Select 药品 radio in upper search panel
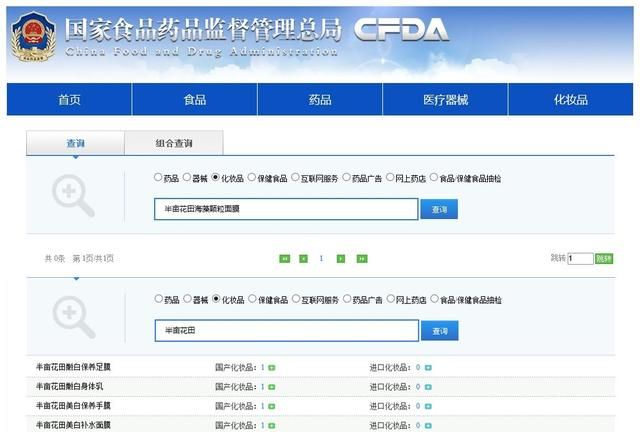This screenshot has height=432, width=640. (x=158, y=177)
